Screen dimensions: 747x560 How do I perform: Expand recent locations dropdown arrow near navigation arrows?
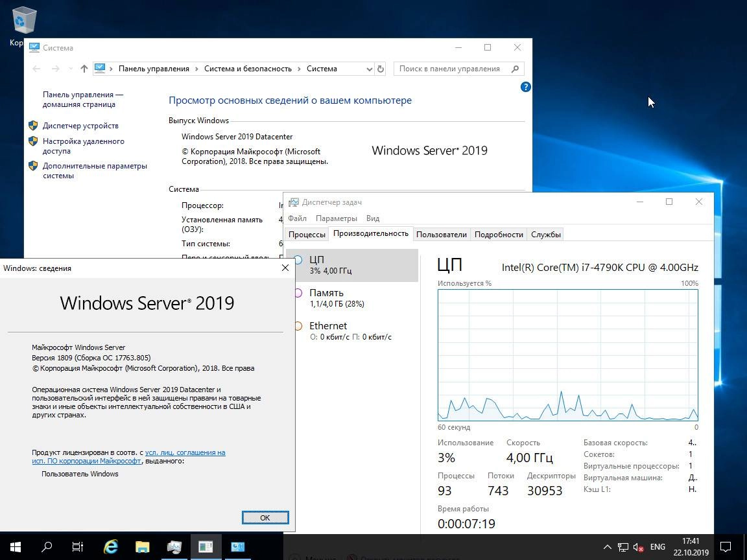71,69
